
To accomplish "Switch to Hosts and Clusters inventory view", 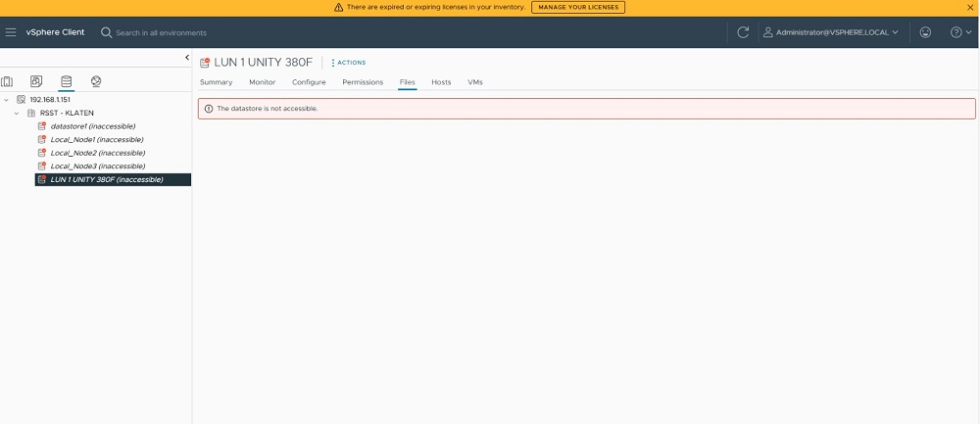I will (x=7, y=81).
